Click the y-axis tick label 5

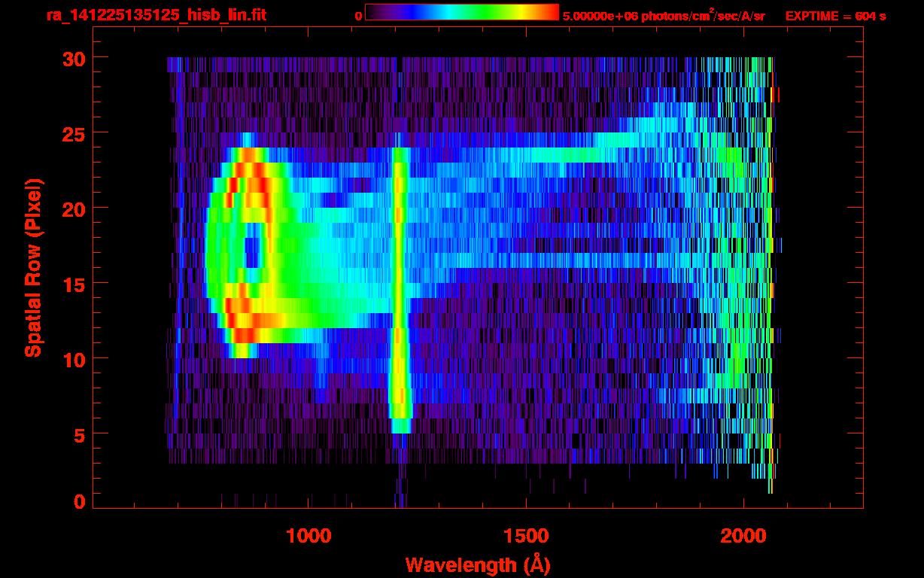coord(79,434)
